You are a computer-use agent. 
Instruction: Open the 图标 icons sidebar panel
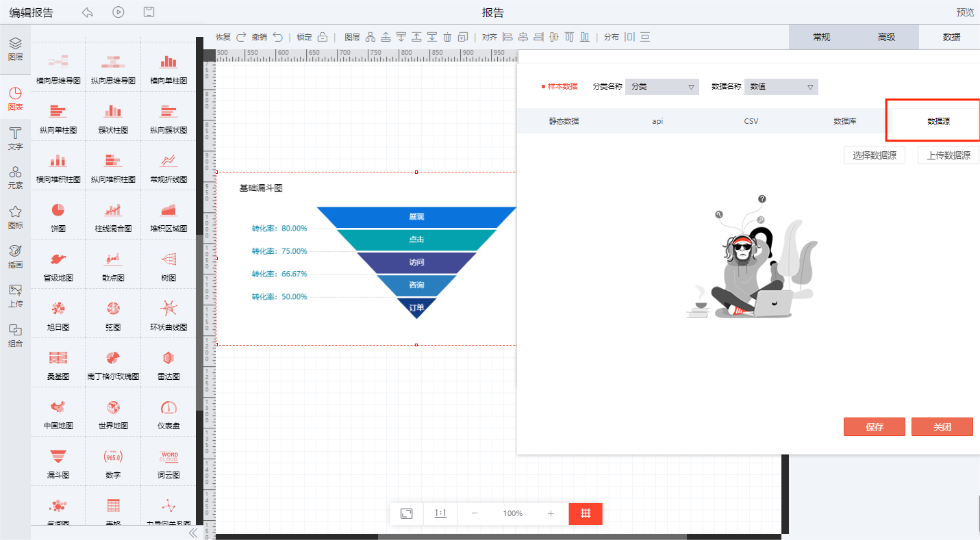15,218
